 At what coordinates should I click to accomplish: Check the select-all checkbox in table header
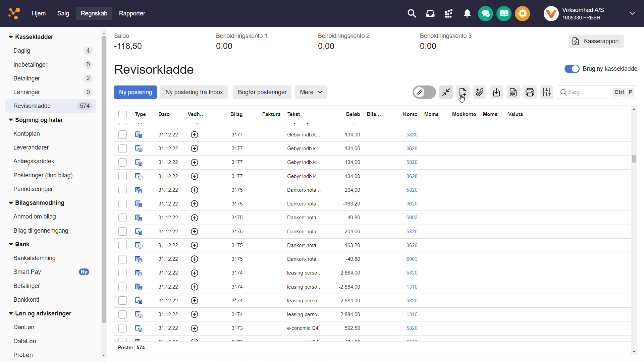(x=122, y=114)
